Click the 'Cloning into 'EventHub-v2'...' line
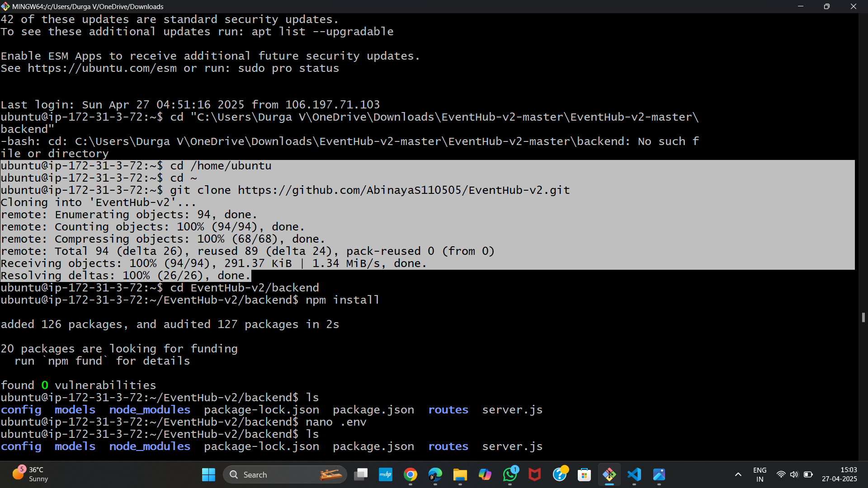The image size is (868, 488). coord(99,202)
